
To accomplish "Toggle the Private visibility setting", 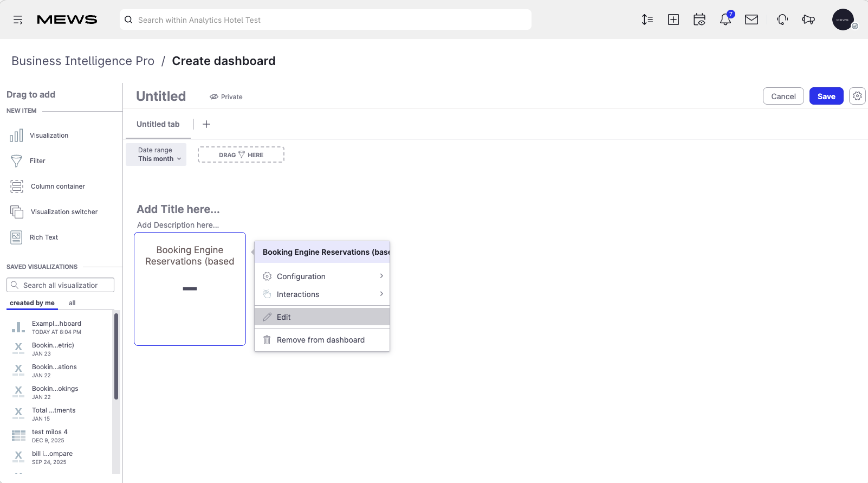I will click(x=226, y=97).
